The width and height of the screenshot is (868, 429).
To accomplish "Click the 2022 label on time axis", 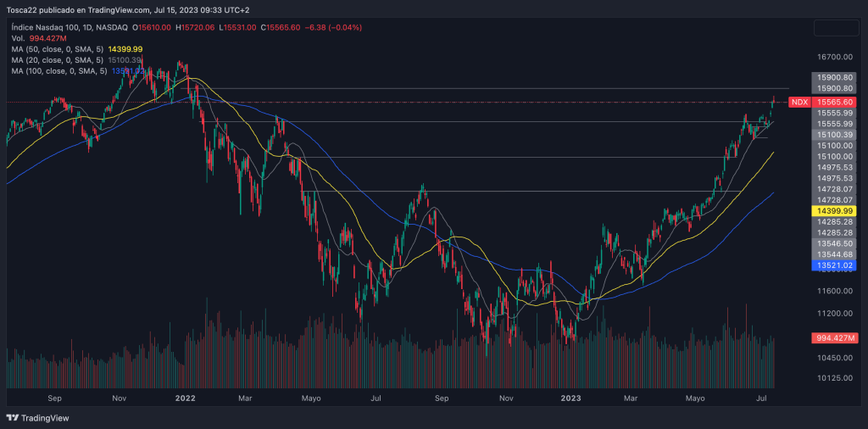I will (x=186, y=397).
